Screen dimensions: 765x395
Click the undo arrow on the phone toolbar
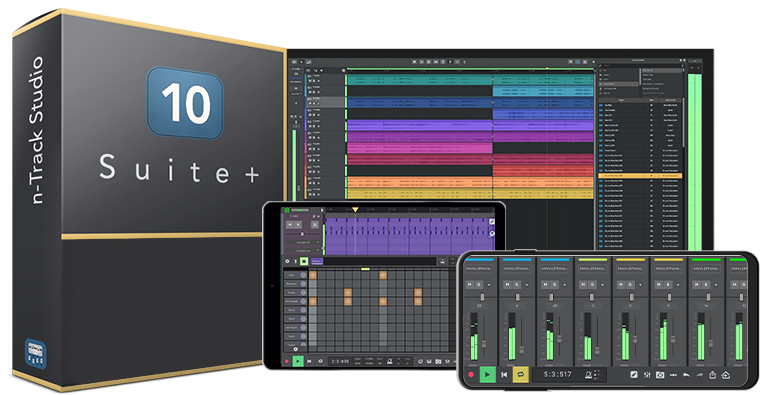point(686,375)
